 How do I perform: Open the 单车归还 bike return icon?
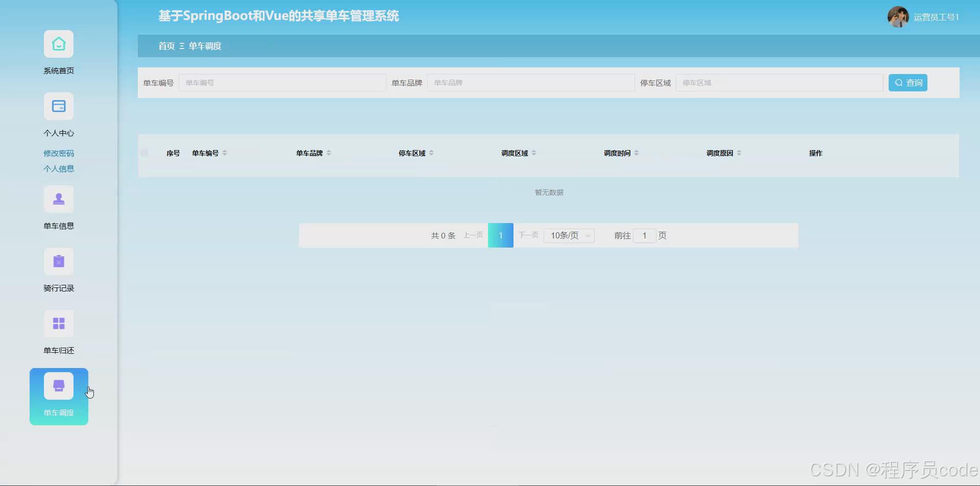point(58,323)
